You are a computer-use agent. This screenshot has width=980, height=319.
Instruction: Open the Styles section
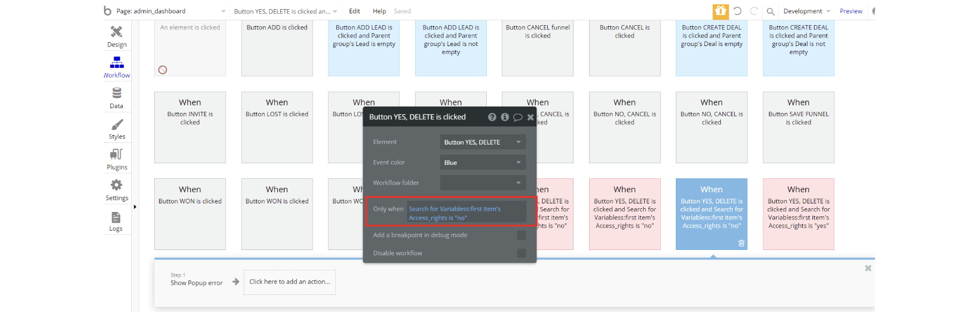pos(117,129)
